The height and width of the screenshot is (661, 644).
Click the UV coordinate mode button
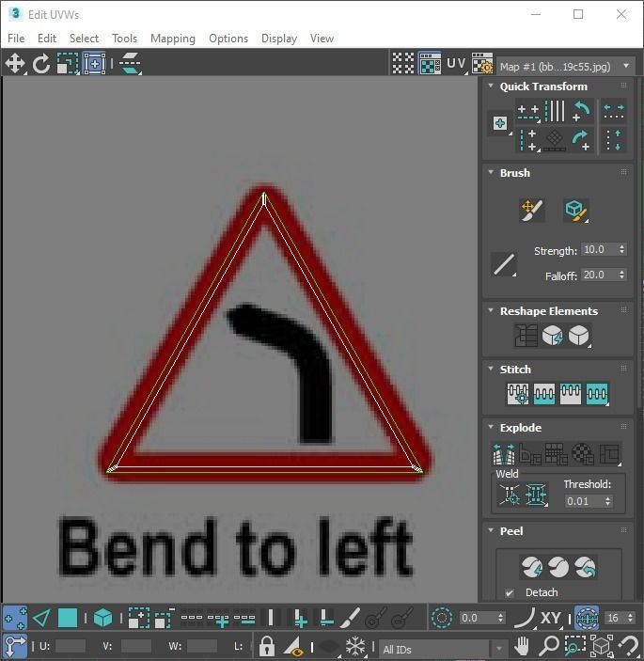tap(457, 64)
